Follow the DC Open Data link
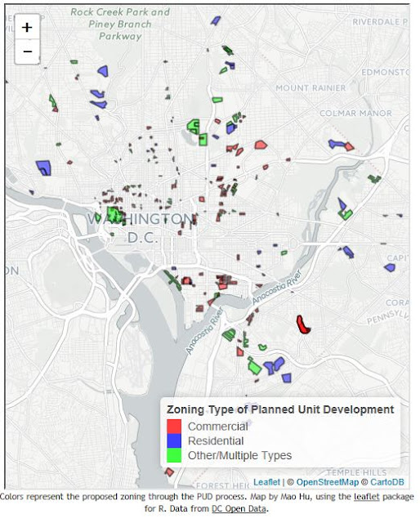The height and width of the screenshot is (523, 420). pyautogui.click(x=239, y=508)
